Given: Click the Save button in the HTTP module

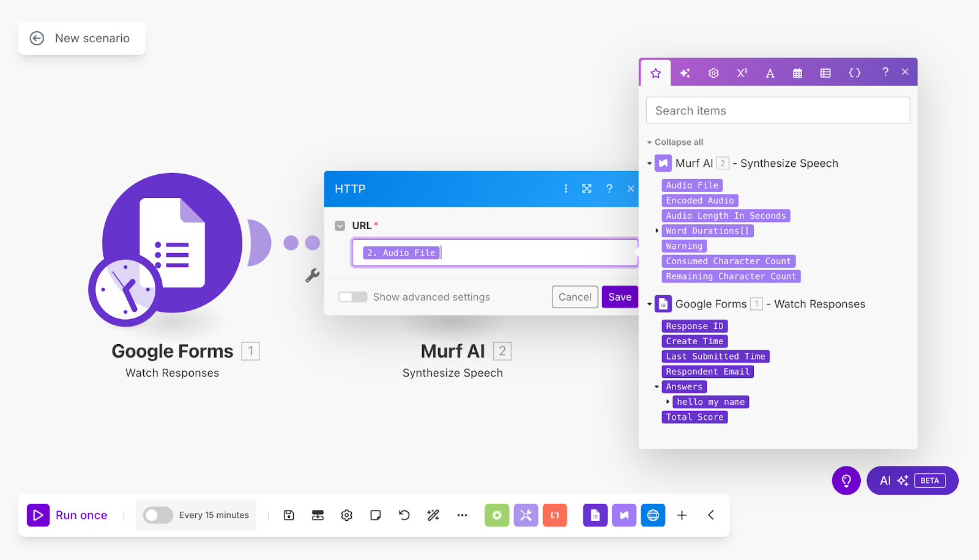Looking at the screenshot, I should (x=619, y=297).
